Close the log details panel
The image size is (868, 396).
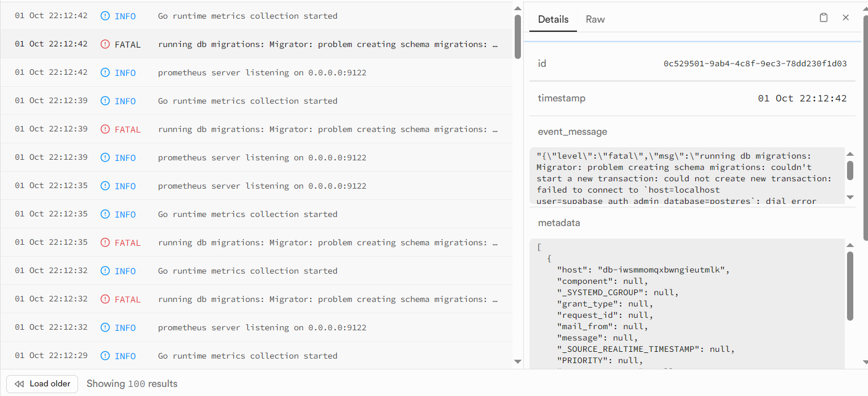pos(846,18)
